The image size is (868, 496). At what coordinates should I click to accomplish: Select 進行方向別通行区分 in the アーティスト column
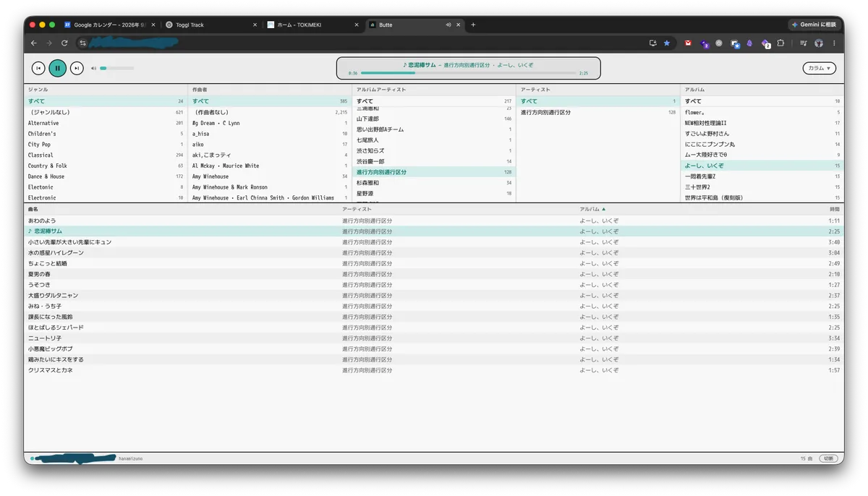597,112
